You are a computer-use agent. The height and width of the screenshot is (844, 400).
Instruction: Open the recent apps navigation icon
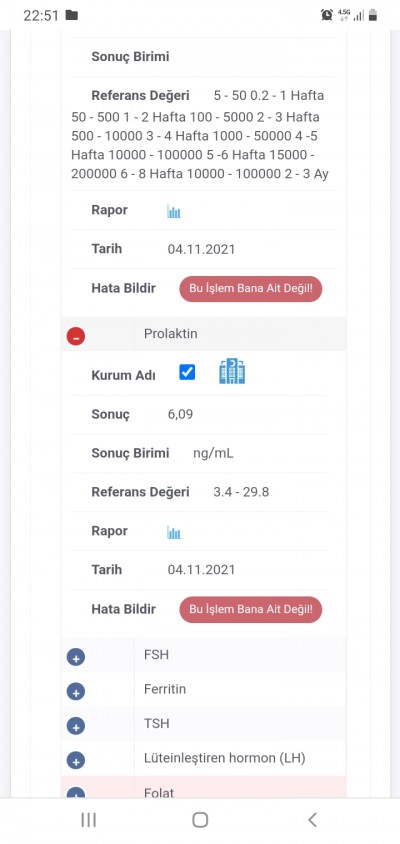coord(88,820)
